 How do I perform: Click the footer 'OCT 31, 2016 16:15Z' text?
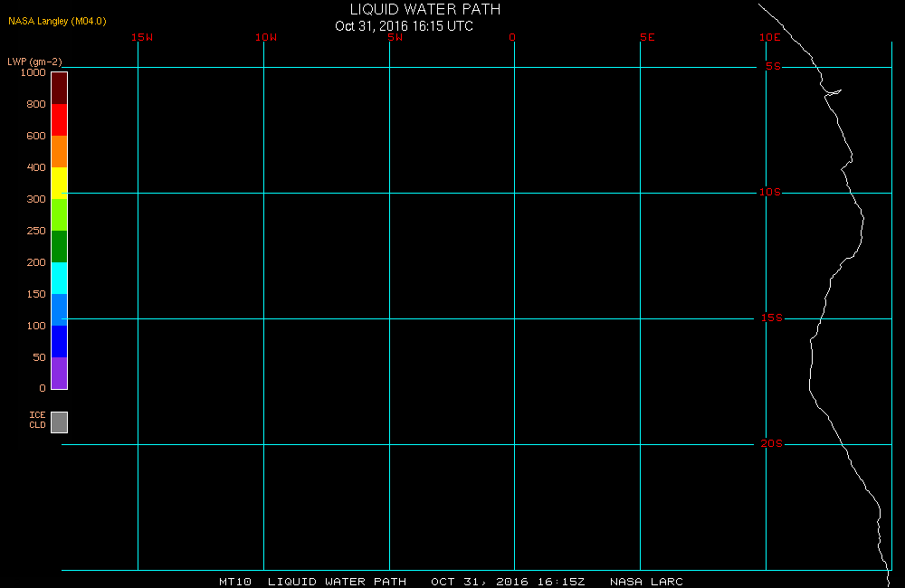click(508, 582)
